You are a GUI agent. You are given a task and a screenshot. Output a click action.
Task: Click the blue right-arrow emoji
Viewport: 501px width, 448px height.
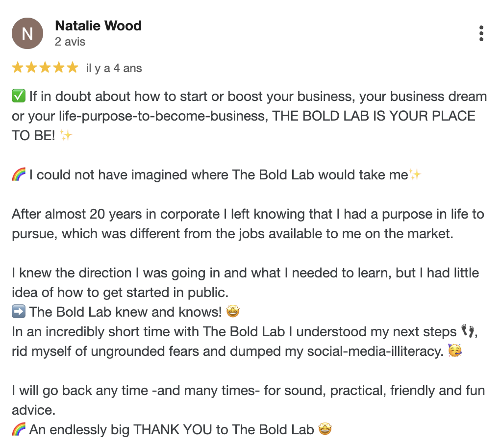click(x=19, y=312)
